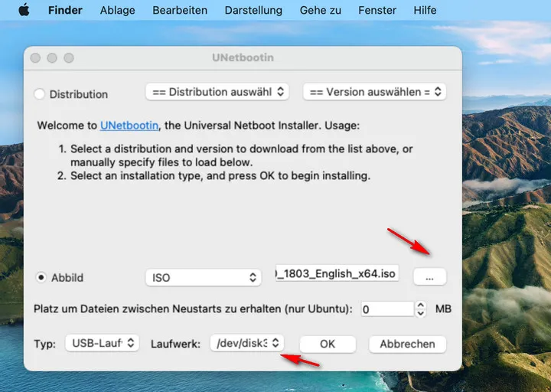Click the 'Select an installation type' step text
Viewport: 551px width, 392px height.
[220, 175]
